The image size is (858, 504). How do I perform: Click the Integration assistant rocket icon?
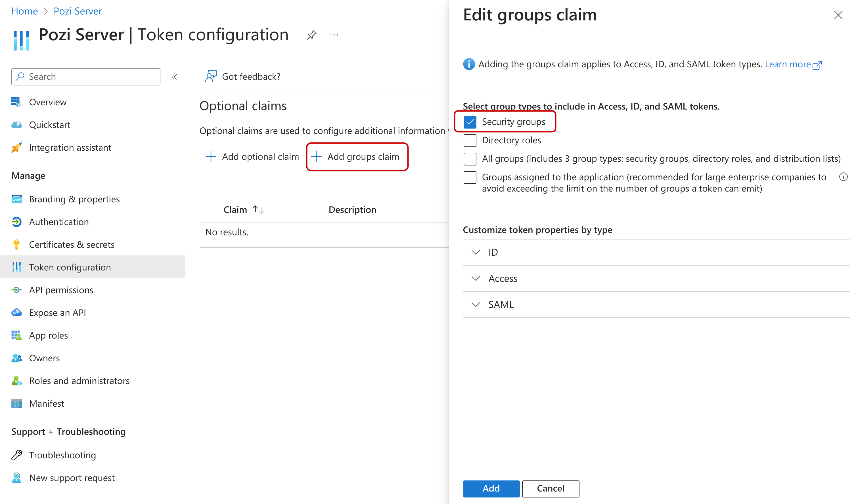tap(16, 147)
